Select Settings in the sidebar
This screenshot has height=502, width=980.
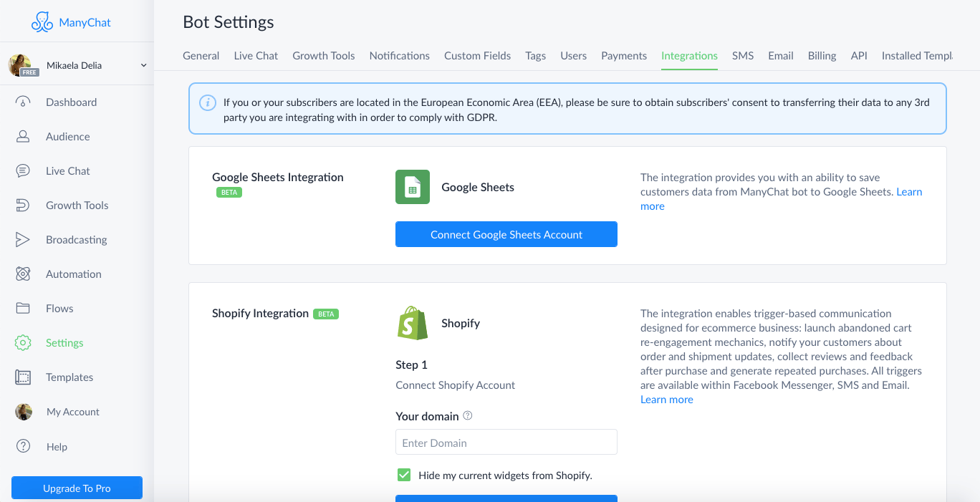64,343
